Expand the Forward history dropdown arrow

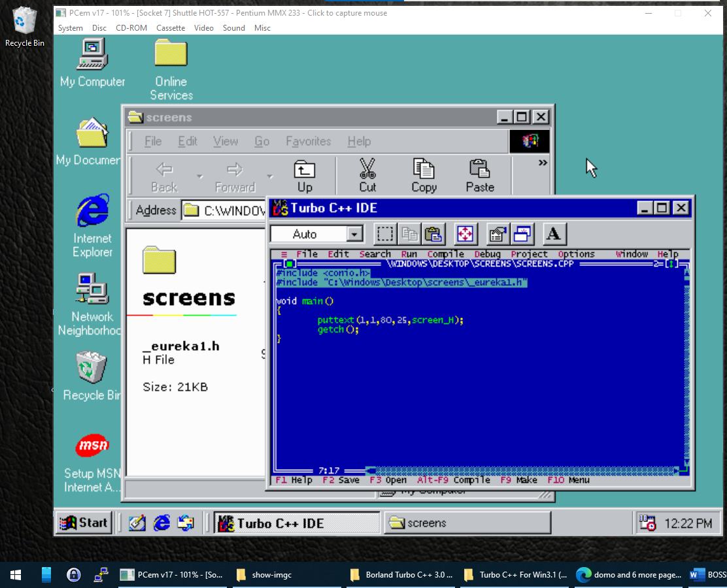pos(270,176)
